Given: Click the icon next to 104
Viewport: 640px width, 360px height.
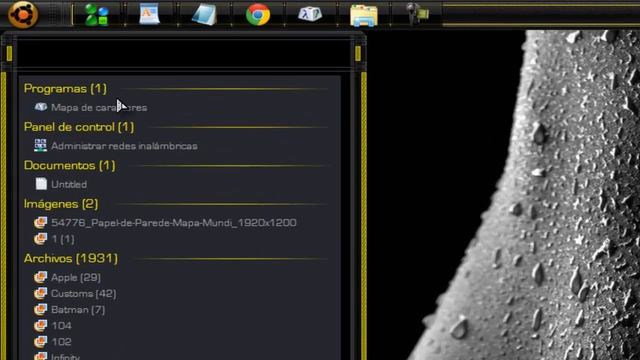Looking at the screenshot, I should click(40, 325).
